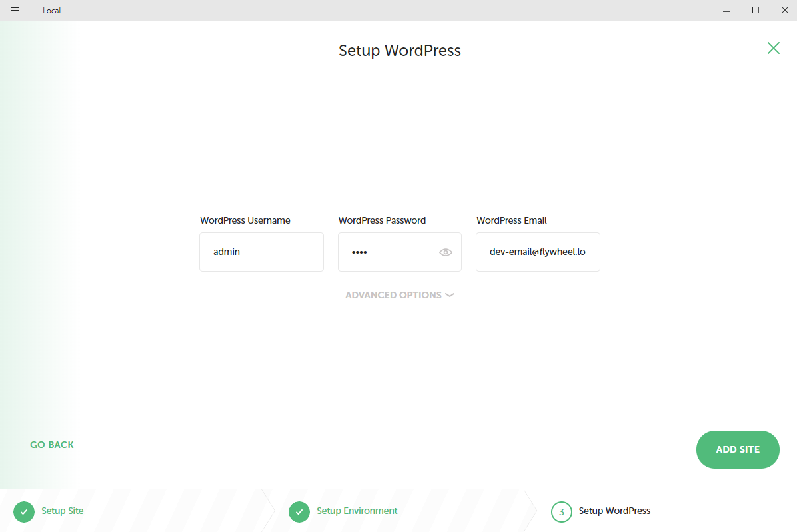The height and width of the screenshot is (532, 797).
Task: Jump to the Setup Site step label
Action: click(63, 511)
